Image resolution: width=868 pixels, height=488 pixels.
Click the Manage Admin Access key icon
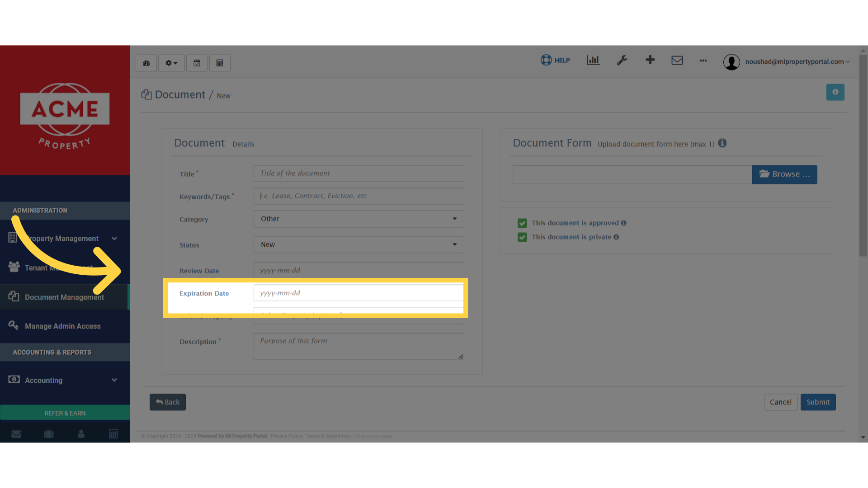pos(14,325)
